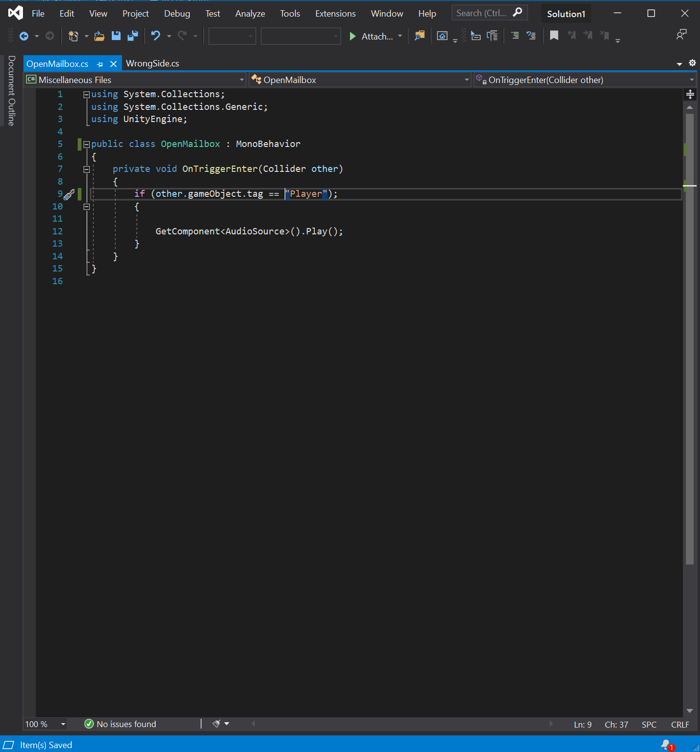Open the Miscellaneous Files project dropdown
This screenshot has width=700, height=752.
point(242,80)
